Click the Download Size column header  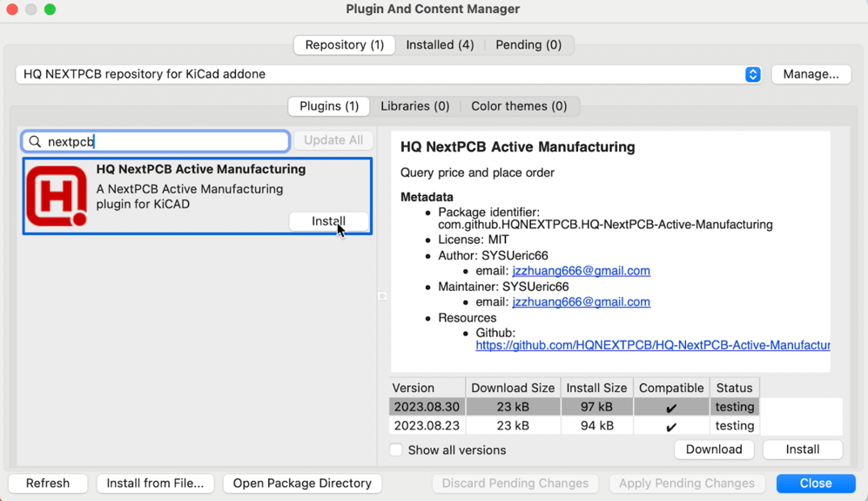[513, 388]
